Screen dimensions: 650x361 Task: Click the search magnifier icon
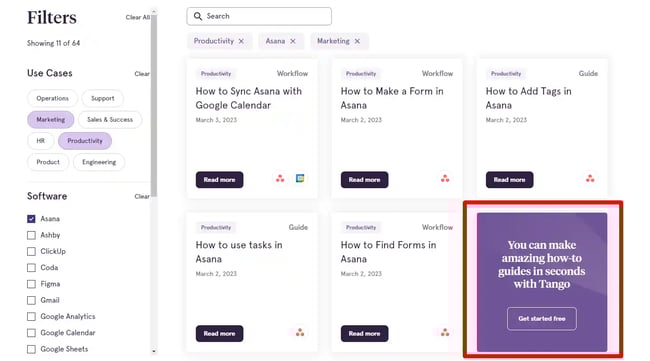coord(198,16)
